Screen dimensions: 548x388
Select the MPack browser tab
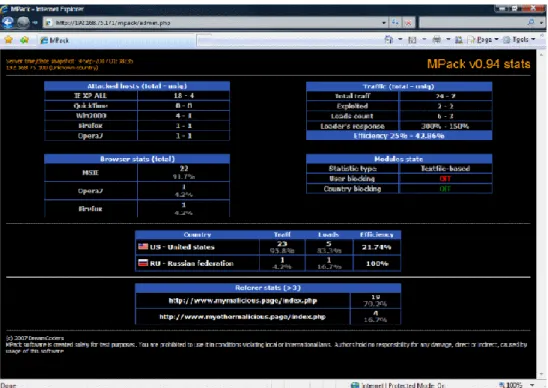point(116,40)
